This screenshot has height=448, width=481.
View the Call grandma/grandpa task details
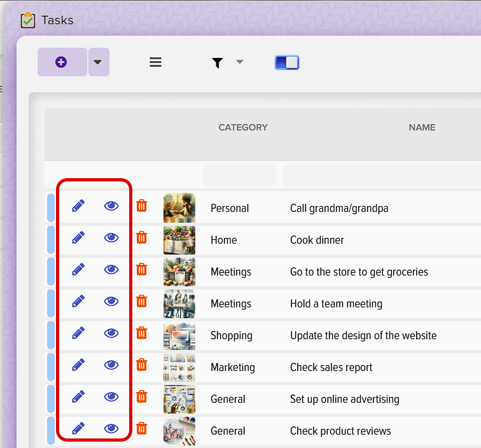click(111, 206)
